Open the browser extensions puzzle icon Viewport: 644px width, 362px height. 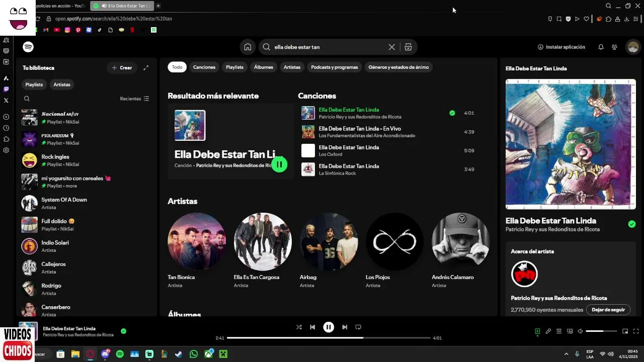tap(608, 19)
